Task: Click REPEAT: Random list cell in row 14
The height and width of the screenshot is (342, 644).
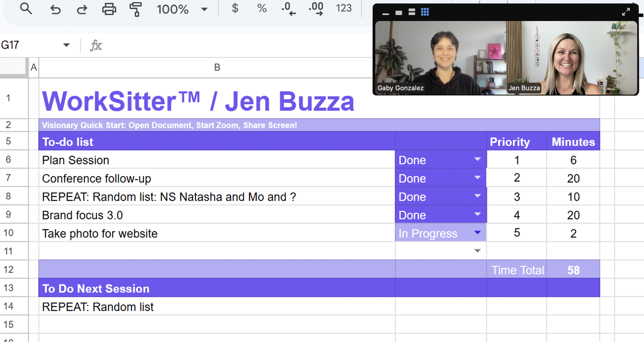Action: [217, 306]
